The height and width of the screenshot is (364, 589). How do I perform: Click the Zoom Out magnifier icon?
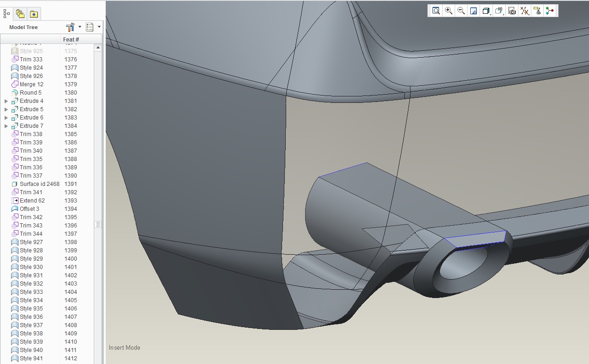coord(461,11)
